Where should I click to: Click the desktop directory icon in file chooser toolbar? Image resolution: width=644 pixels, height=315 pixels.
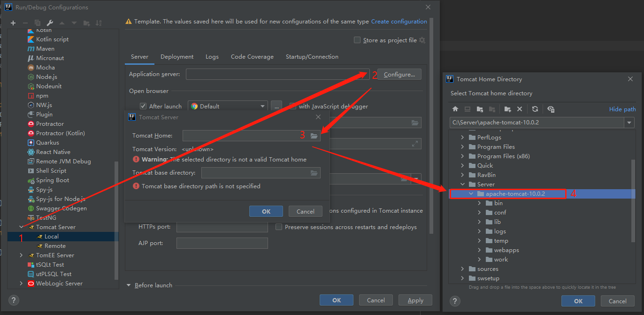pos(468,109)
